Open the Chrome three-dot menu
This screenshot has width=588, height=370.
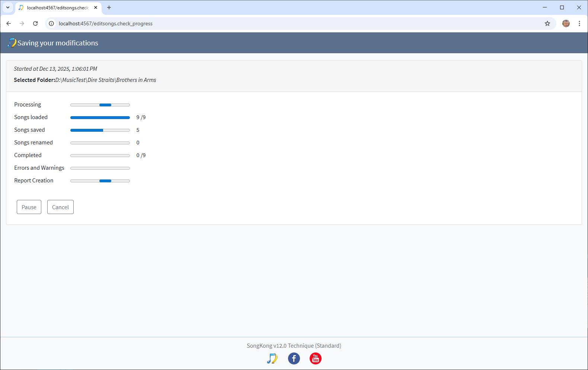[579, 23]
